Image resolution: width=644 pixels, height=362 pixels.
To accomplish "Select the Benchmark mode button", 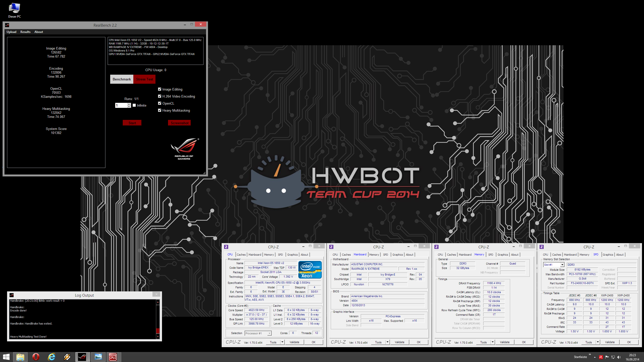I will coord(122,79).
